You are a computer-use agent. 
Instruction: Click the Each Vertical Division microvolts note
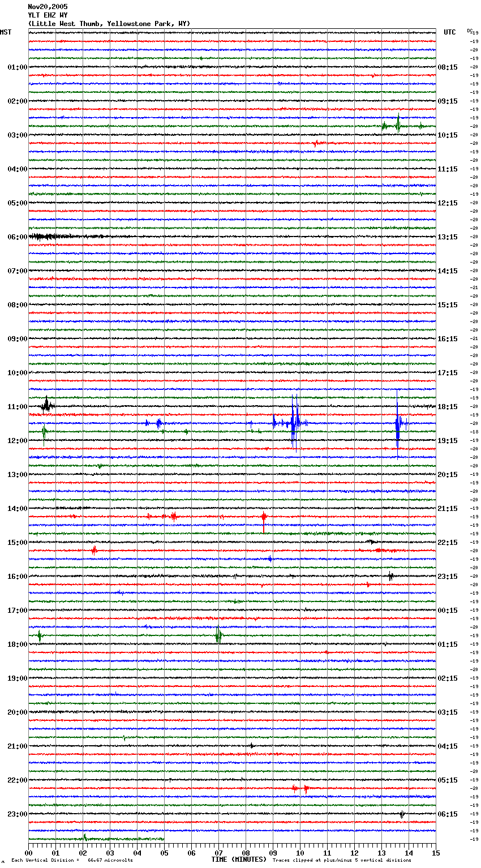click(x=72, y=860)
